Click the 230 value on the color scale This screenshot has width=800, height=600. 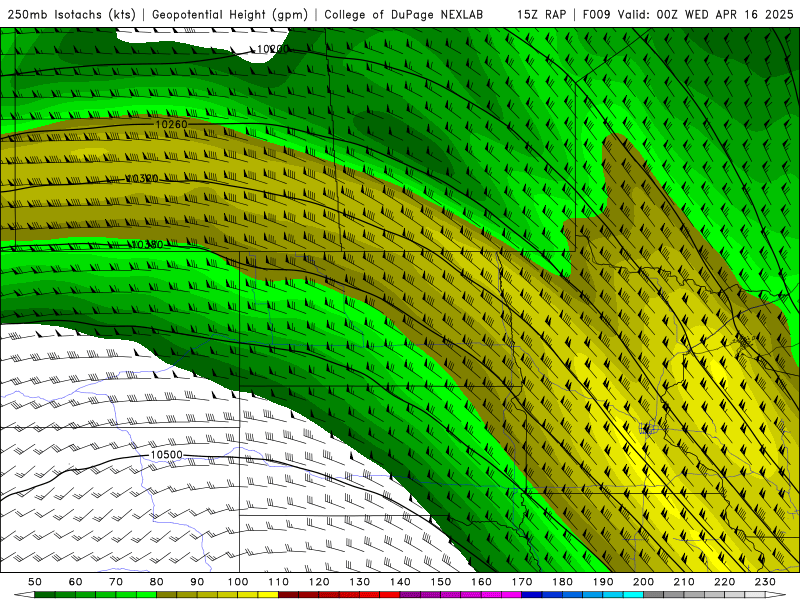click(x=765, y=582)
